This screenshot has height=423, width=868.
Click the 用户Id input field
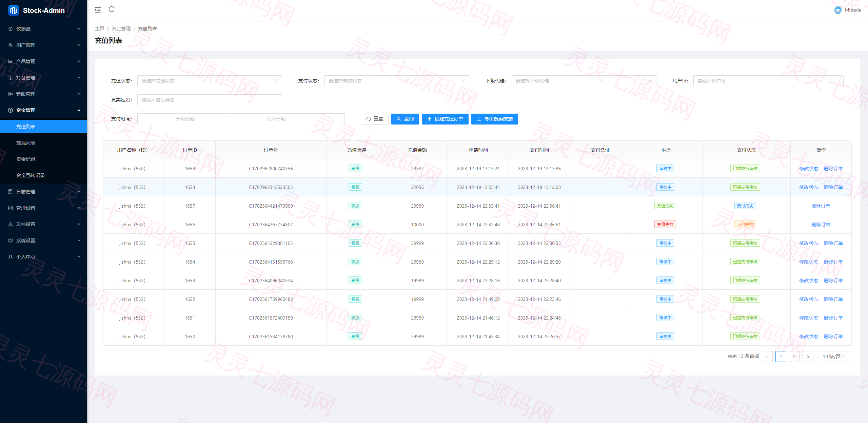(768, 81)
